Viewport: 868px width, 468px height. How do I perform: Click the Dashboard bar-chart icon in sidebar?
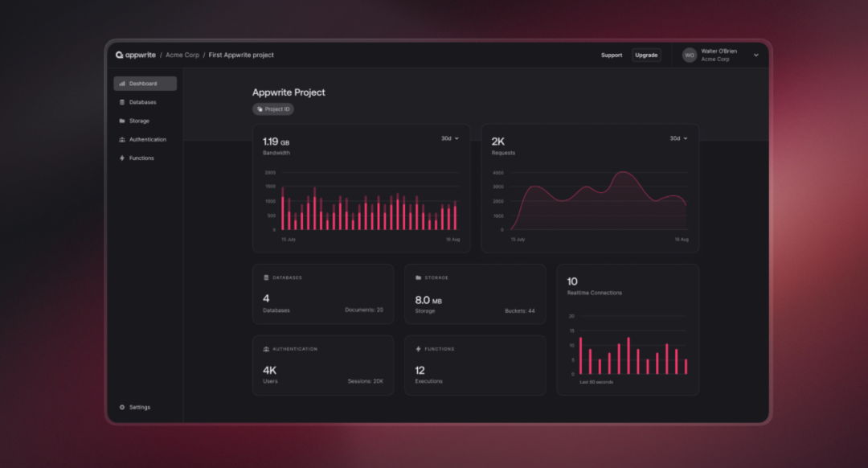pyautogui.click(x=122, y=84)
